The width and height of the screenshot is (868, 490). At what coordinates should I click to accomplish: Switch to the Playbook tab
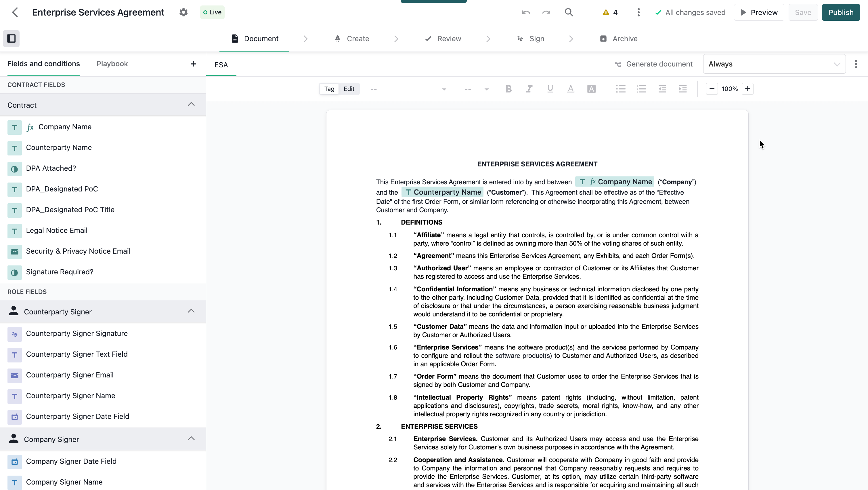click(112, 64)
